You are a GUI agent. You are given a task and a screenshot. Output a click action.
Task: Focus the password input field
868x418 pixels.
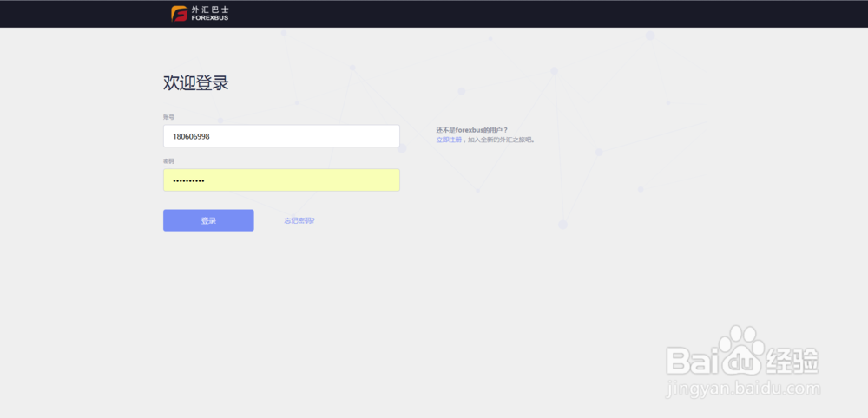point(281,180)
